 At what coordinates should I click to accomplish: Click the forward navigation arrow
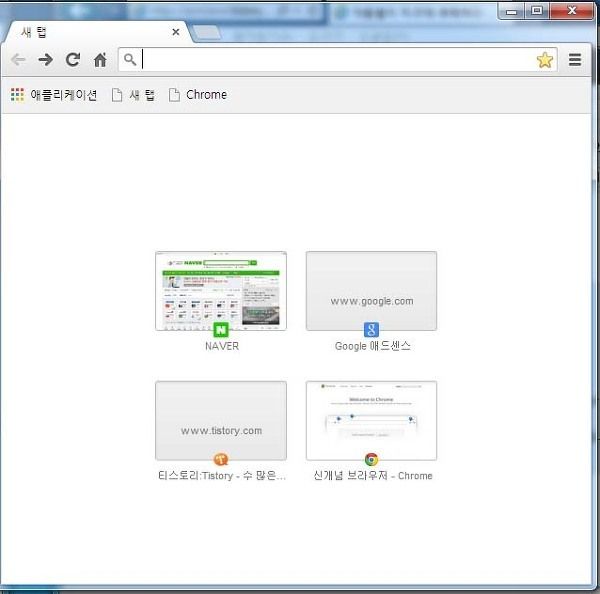coord(46,60)
